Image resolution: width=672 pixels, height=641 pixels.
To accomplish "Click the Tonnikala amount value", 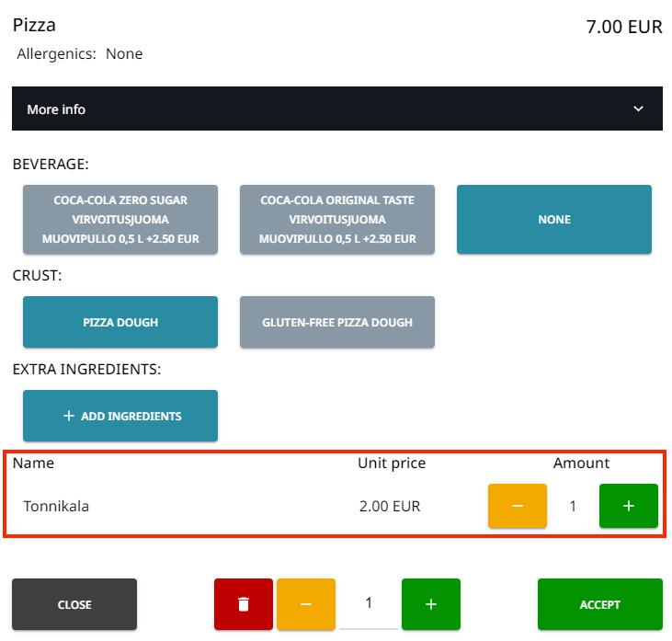I will [x=573, y=506].
